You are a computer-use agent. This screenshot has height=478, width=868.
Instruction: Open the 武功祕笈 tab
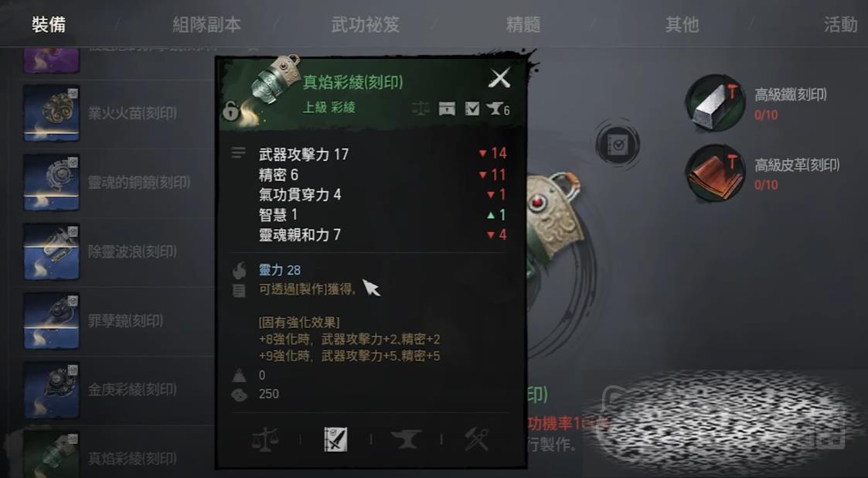(366, 25)
